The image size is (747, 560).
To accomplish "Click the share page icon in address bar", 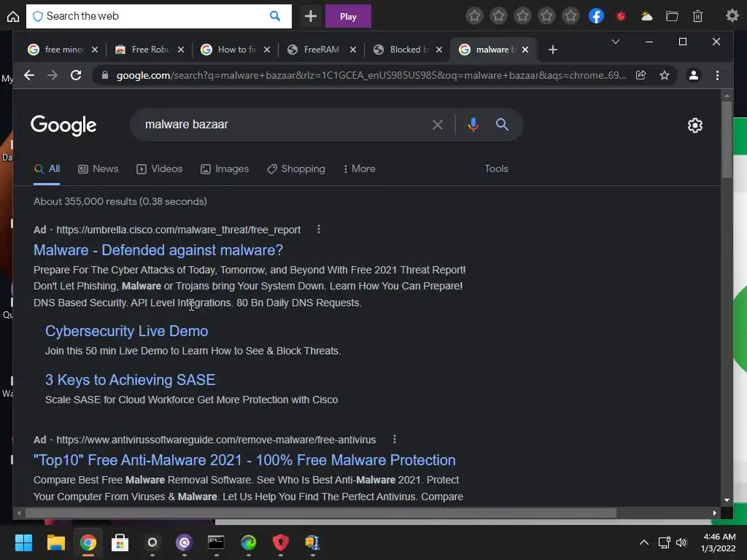I will click(x=640, y=75).
